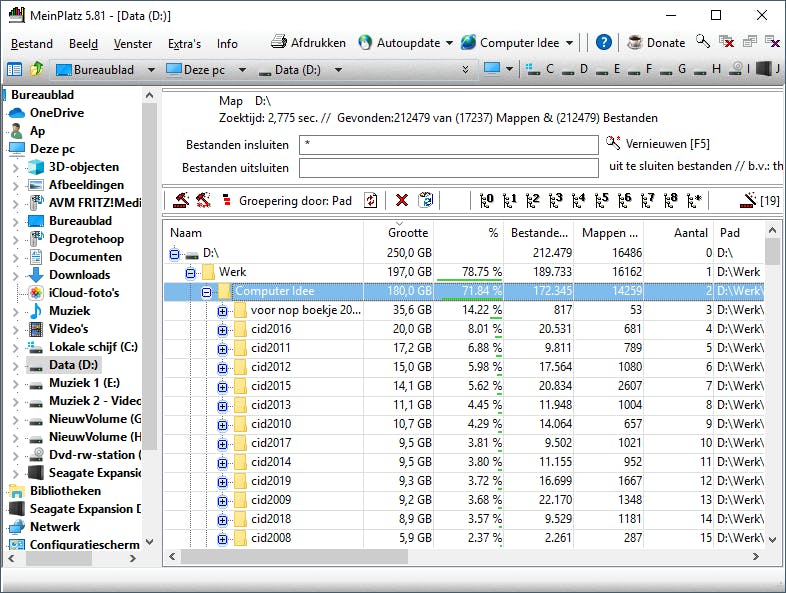Click the second red hammer toolbar icon
Viewport: 786px width, 593px height.
point(203,201)
